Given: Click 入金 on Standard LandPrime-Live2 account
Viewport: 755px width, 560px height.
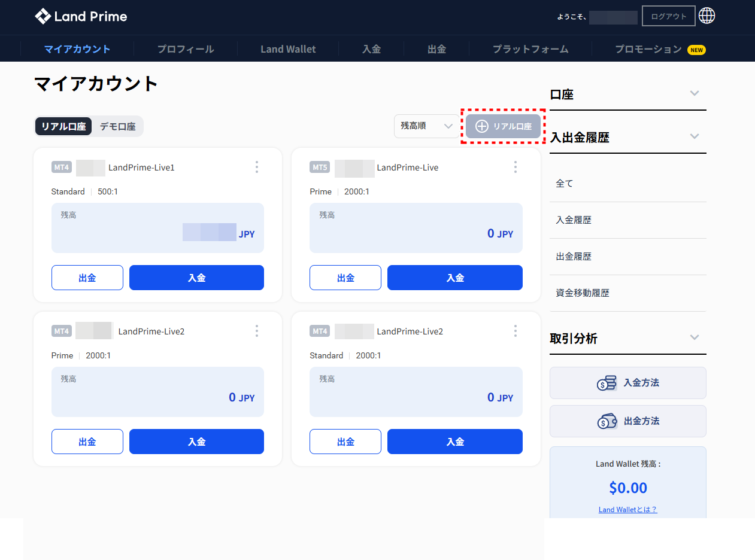Looking at the screenshot, I should pyautogui.click(x=455, y=442).
